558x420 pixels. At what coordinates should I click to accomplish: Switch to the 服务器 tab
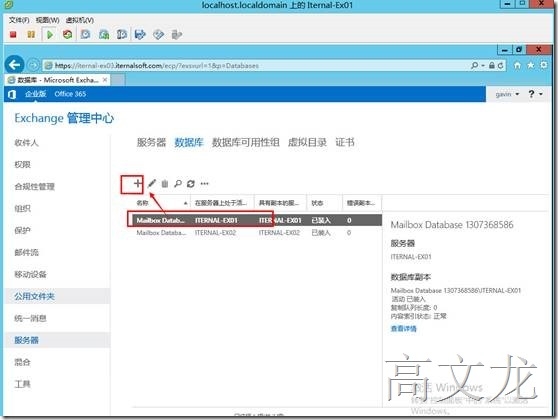pyautogui.click(x=151, y=142)
